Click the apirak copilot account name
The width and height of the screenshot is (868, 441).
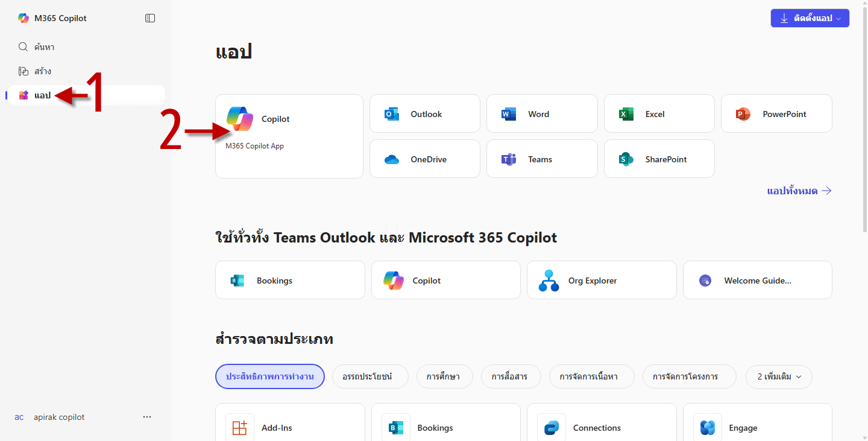59,417
